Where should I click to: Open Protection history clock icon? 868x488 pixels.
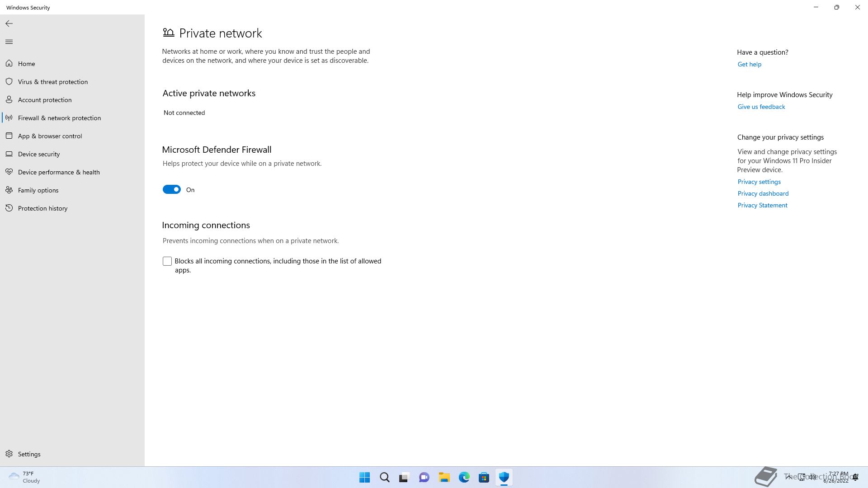(9, 208)
